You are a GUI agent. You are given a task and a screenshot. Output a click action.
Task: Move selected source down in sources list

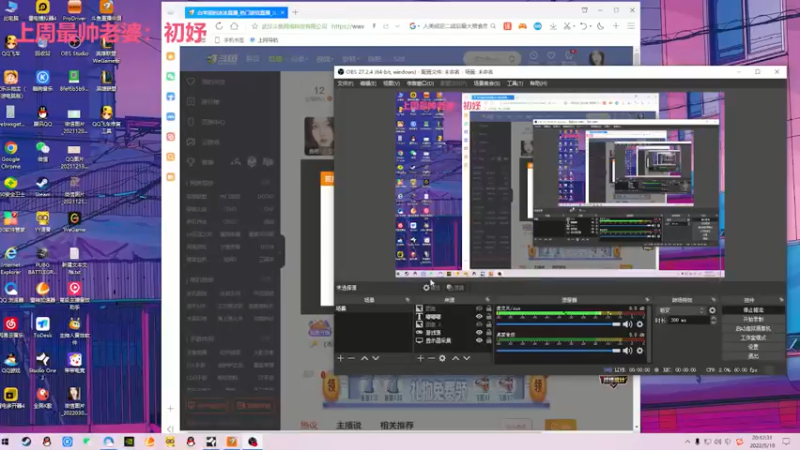click(x=466, y=358)
